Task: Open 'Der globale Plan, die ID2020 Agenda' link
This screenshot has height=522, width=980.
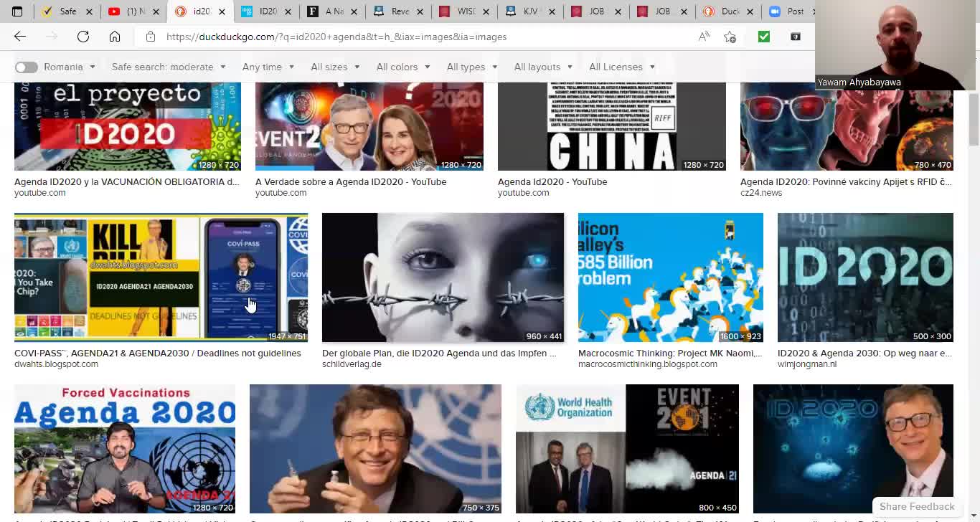Action: (x=439, y=353)
